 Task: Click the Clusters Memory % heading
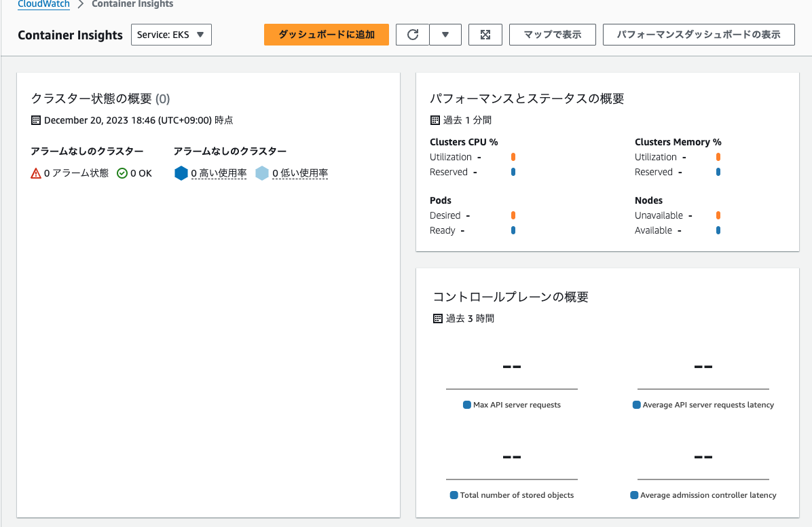coord(678,142)
